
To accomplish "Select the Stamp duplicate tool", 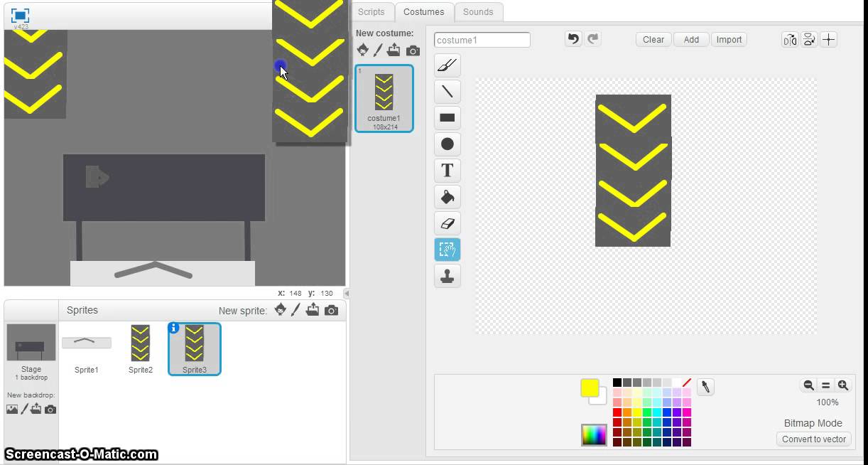I will [x=447, y=276].
